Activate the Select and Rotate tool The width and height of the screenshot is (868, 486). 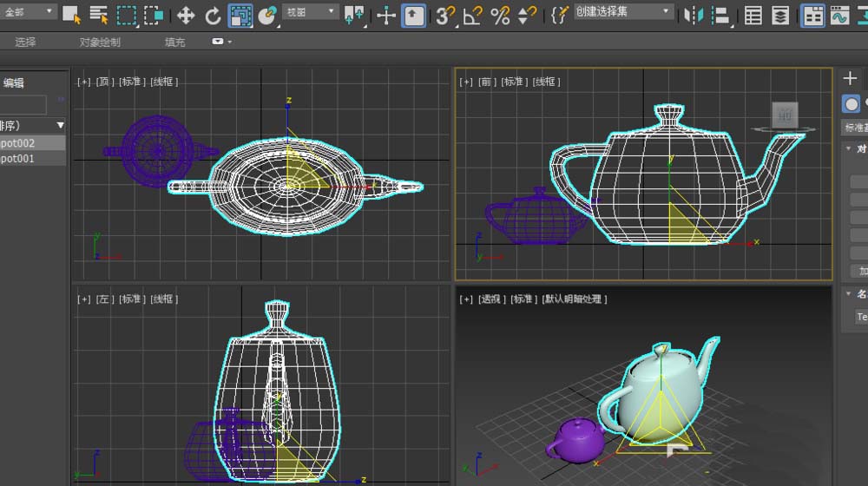(x=213, y=15)
